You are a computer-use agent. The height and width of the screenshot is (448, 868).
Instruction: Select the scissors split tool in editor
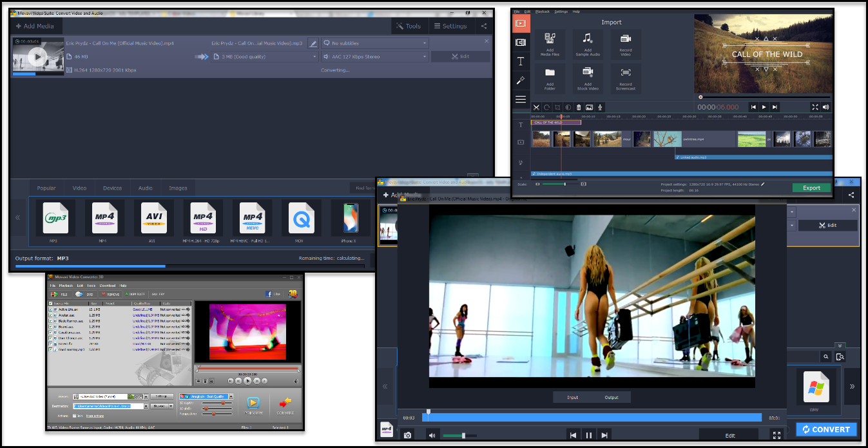535,107
